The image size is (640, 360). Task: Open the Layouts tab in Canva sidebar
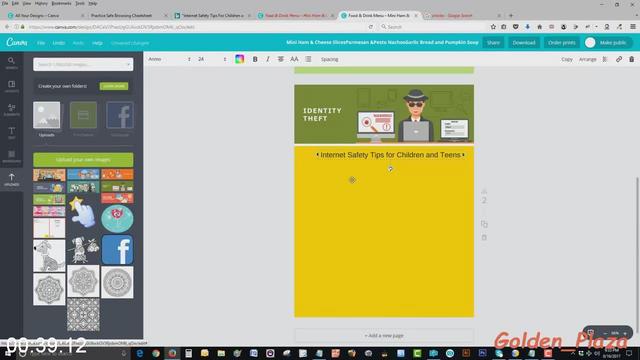pos(11,86)
